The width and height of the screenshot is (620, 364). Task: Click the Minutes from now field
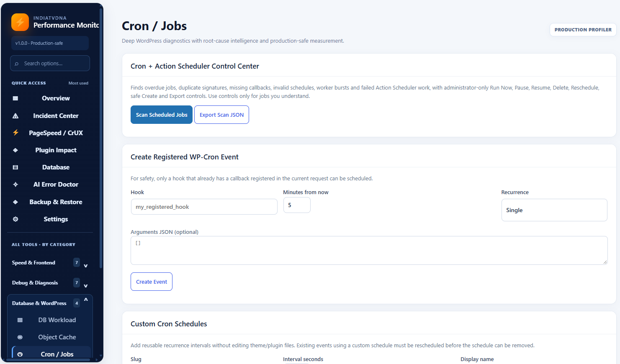coord(297,205)
